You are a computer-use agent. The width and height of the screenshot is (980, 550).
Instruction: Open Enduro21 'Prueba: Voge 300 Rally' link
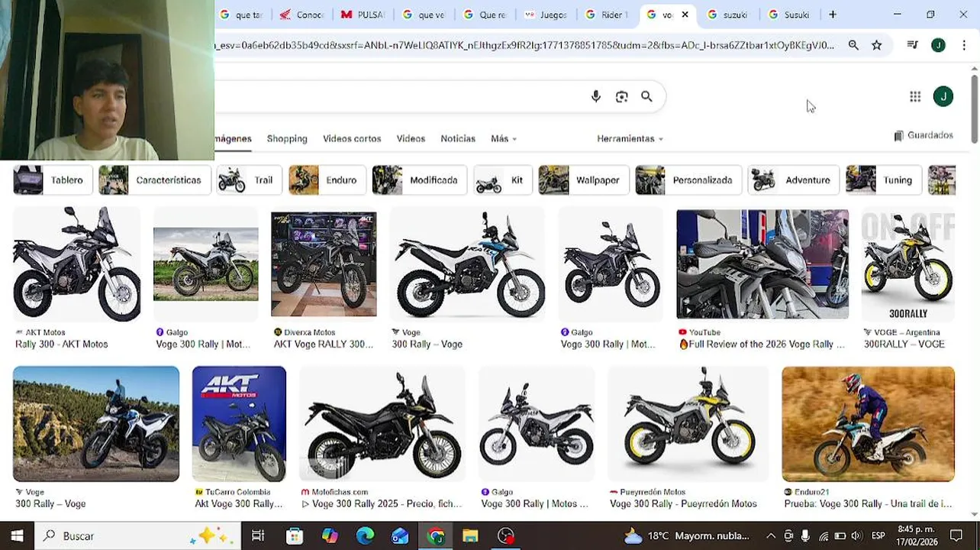(x=868, y=503)
